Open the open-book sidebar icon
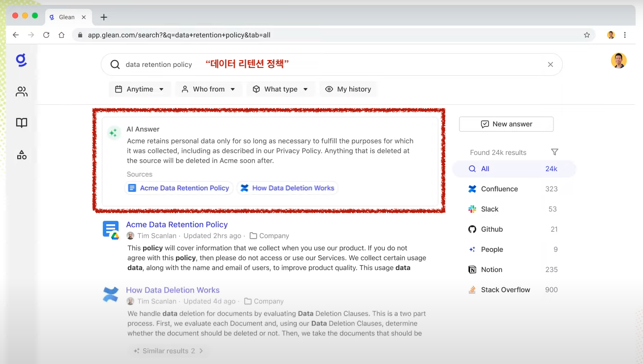Viewport: 643px width, 364px height. (x=22, y=123)
